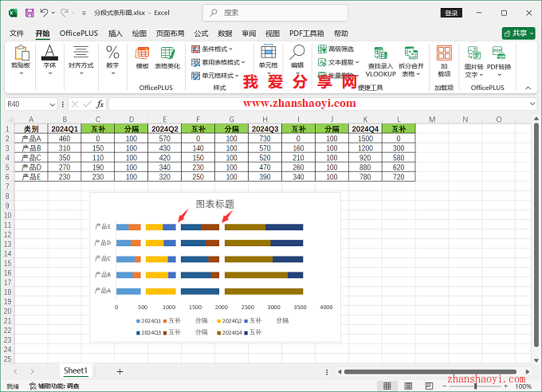Click the Undo arrow icon
The height and width of the screenshot is (392, 542).
[x=45, y=14]
